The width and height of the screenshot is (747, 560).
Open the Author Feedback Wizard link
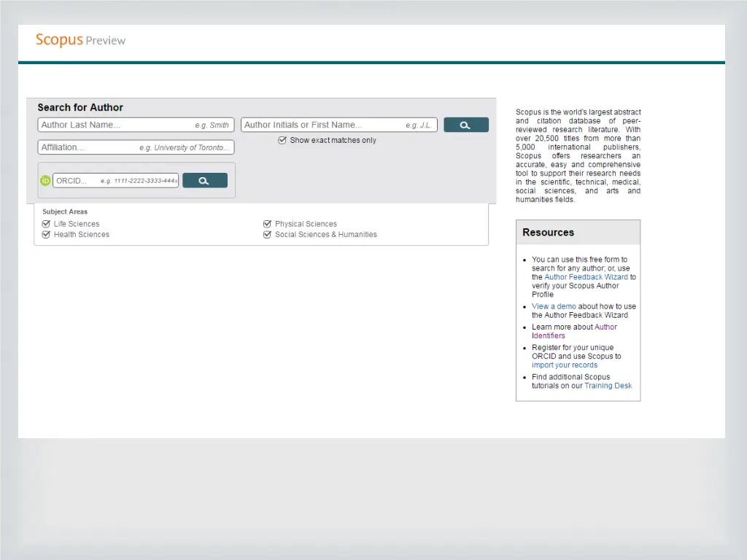(x=586, y=277)
